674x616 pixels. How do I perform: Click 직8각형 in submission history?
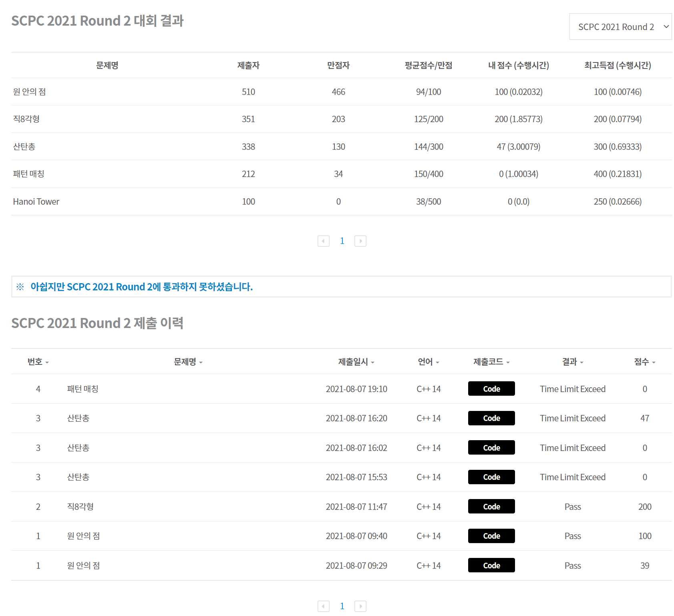point(80,507)
